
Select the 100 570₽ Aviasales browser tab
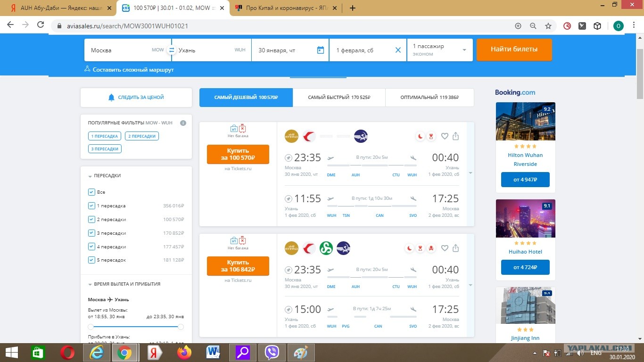172,8
